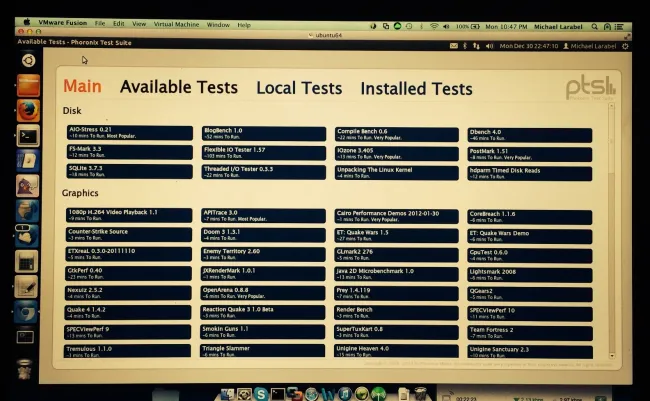The width and height of the screenshot is (650, 401).
Task: Select the Compile Bench 0.6 test
Action: [x=397, y=134]
